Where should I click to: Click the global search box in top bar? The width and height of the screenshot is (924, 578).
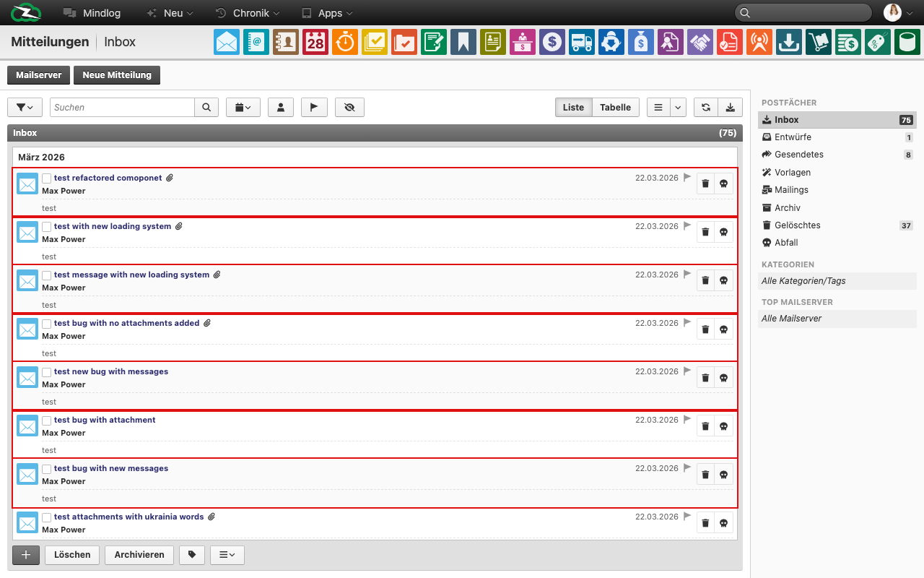coord(803,12)
